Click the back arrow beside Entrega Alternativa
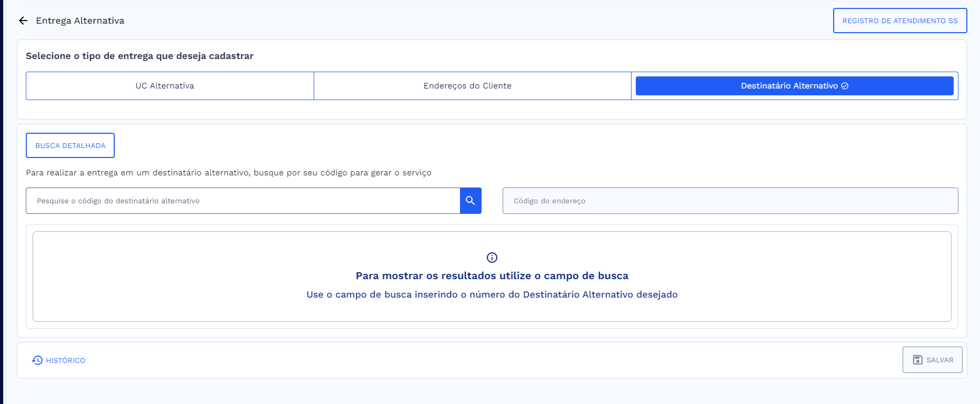 pyautogui.click(x=24, y=21)
